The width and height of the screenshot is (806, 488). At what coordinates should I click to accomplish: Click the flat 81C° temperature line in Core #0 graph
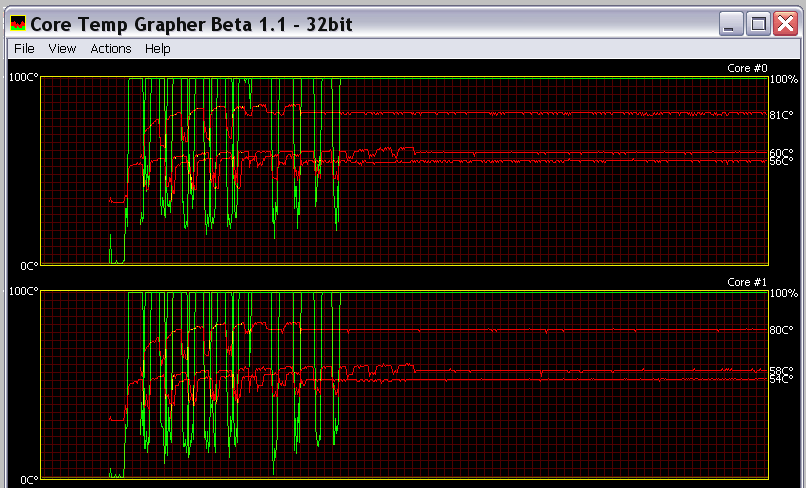(x=550, y=114)
